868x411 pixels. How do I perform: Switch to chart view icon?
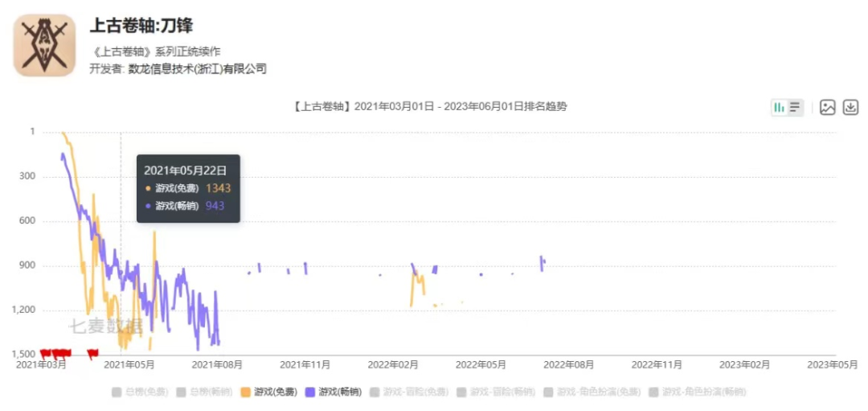pos(780,108)
